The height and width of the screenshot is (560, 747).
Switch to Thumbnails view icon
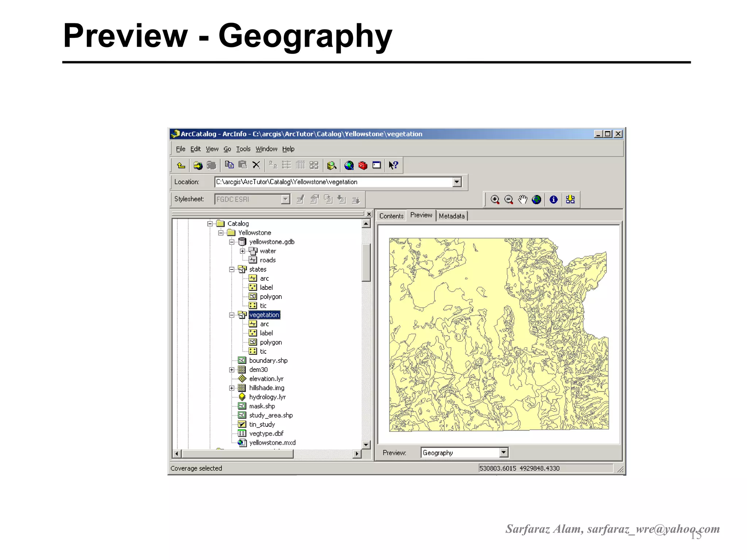coord(314,165)
